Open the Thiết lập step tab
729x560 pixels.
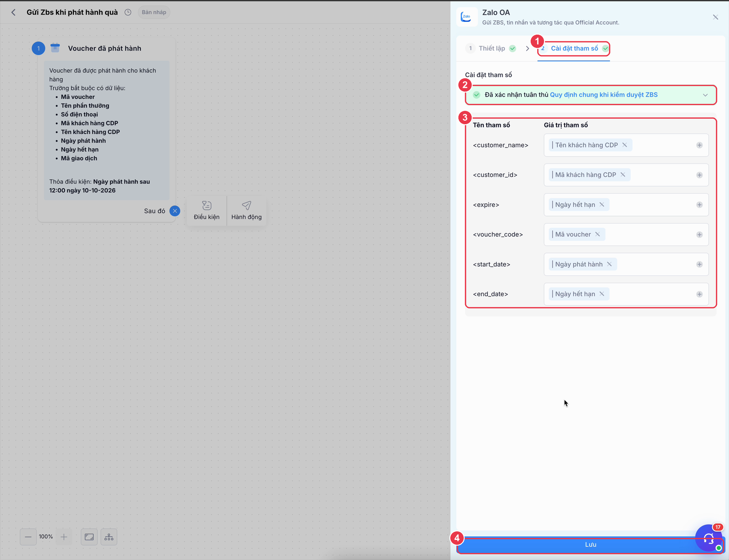pyautogui.click(x=491, y=48)
